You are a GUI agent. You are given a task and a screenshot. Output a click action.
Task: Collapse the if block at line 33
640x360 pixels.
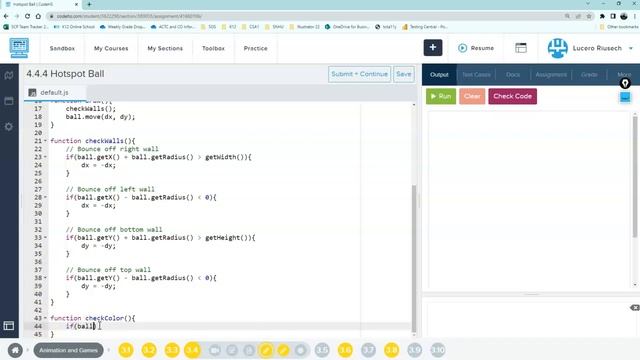click(45, 238)
